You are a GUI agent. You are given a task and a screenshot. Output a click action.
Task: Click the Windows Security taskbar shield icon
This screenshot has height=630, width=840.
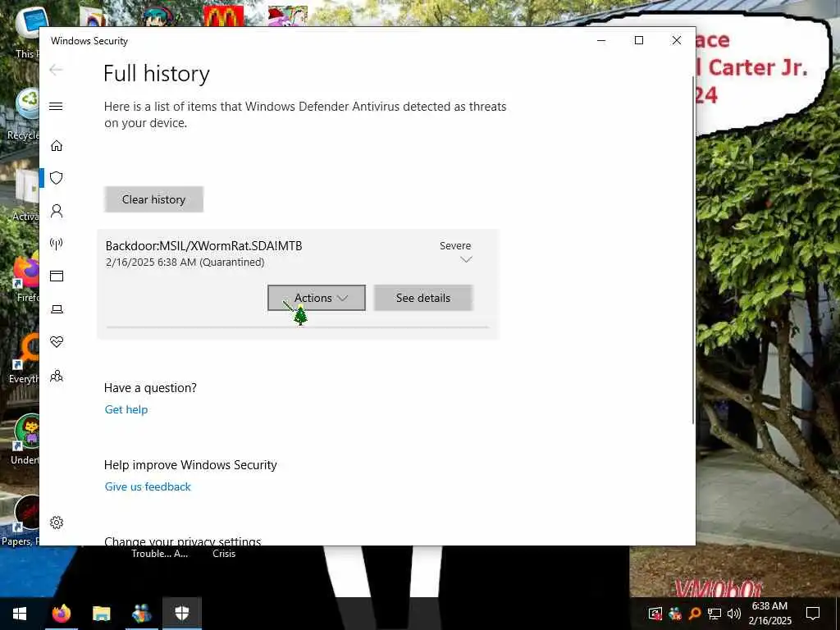pyautogui.click(x=182, y=614)
